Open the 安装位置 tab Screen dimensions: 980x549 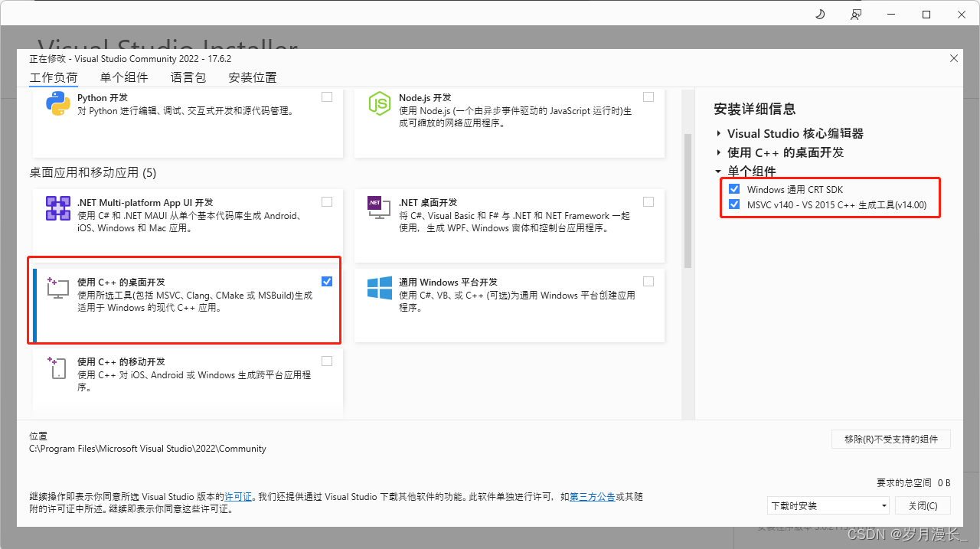tap(254, 77)
